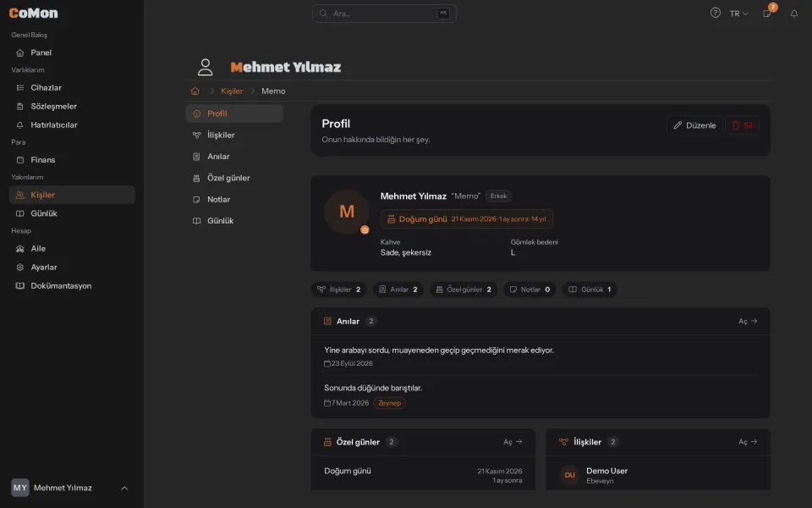Click the Zeynep tag on the memory
The height and width of the screenshot is (508, 812).
[x=389, y=403]
